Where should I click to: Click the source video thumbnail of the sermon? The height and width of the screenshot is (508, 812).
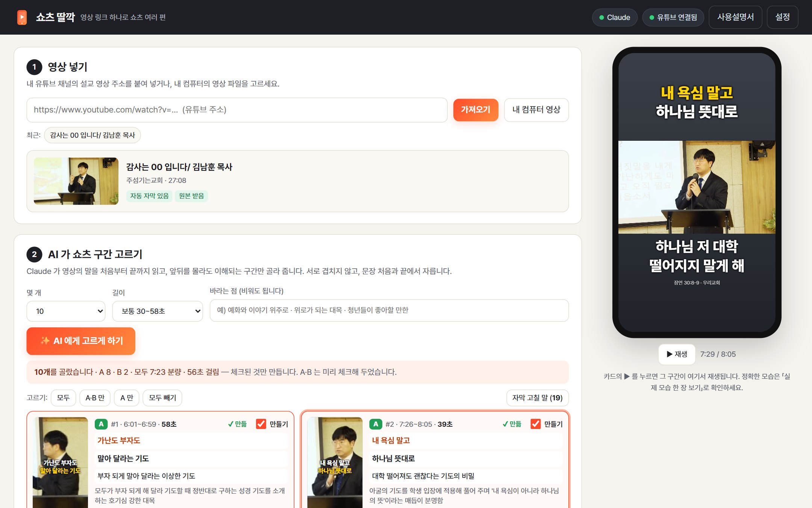tap(76, 181)
